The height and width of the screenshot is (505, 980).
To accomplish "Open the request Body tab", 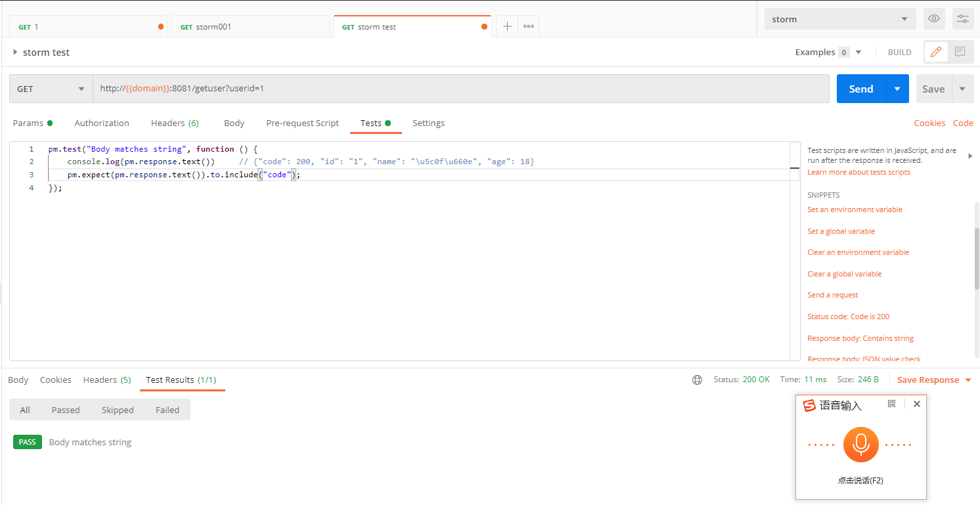I will pyautogui.click(x=234, y=123).
